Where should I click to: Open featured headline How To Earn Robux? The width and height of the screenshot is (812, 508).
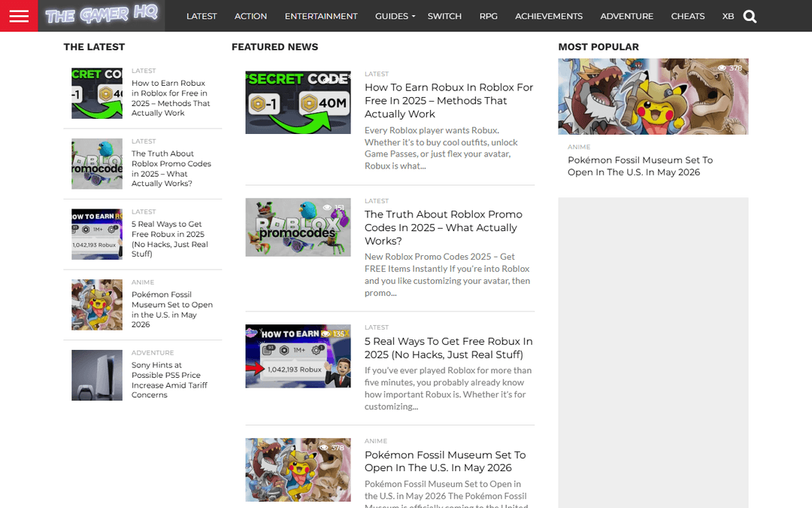448,101
